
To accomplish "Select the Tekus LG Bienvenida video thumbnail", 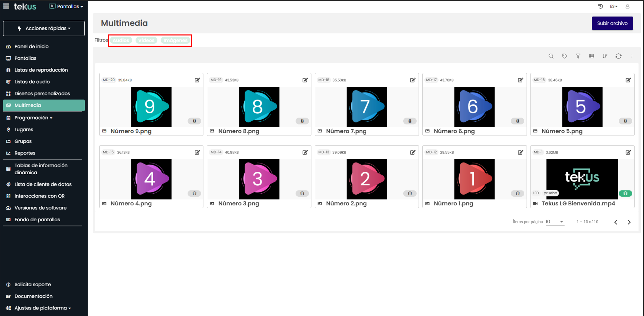I will 582,179.
